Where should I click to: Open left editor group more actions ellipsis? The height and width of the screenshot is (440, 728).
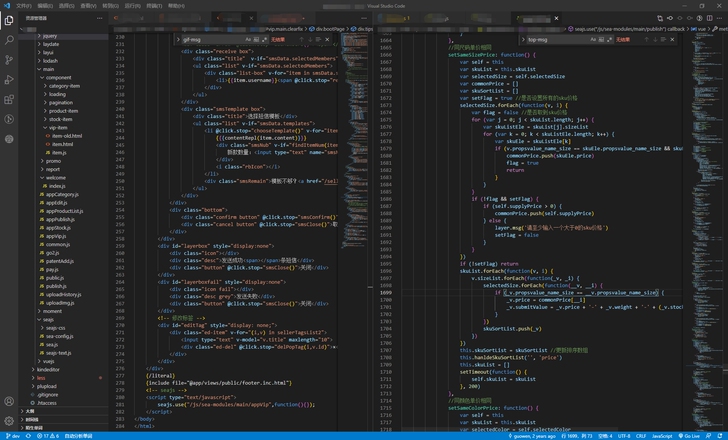(x=364, y=18)
